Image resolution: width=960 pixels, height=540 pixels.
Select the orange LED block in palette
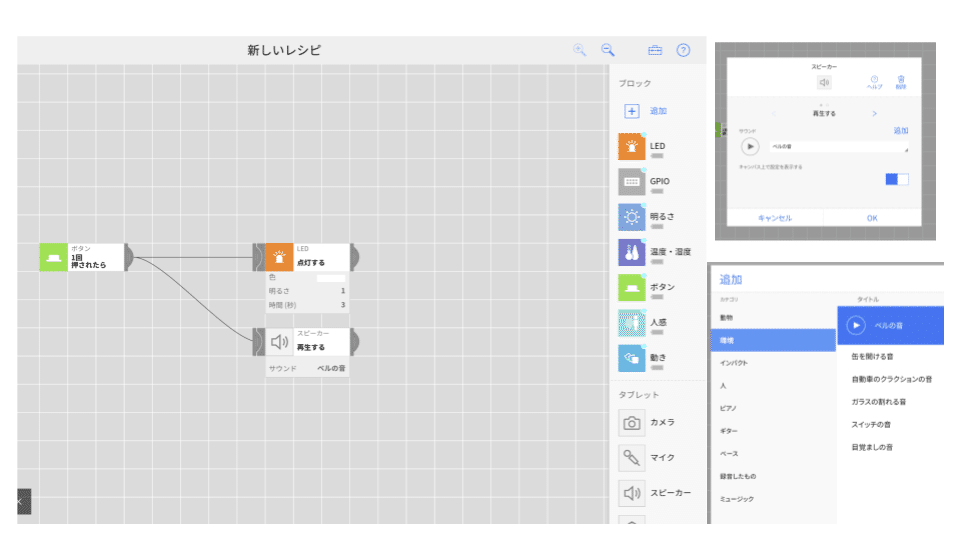(x=632, y=146)
